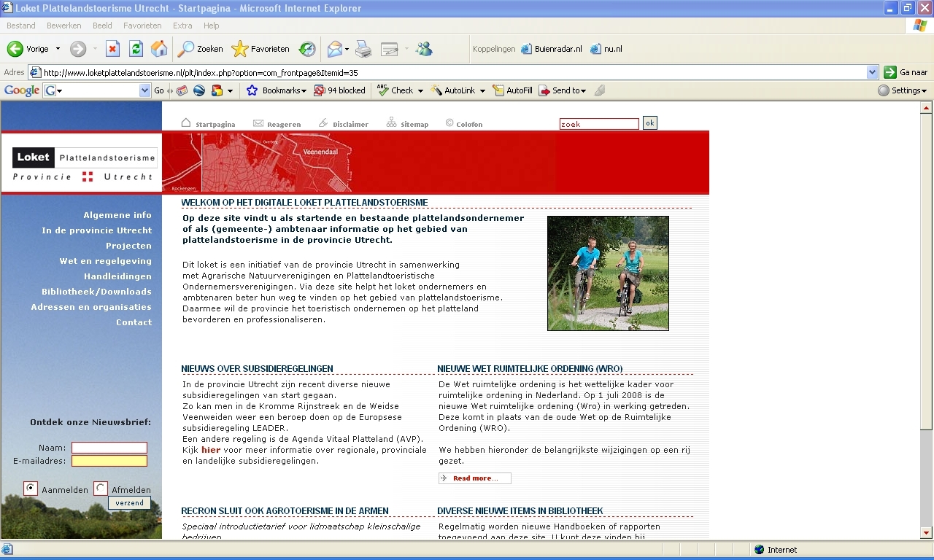Click the Google toolbar news icon
The height and width of the screenshot is (560, 934).
click(182, 90)
